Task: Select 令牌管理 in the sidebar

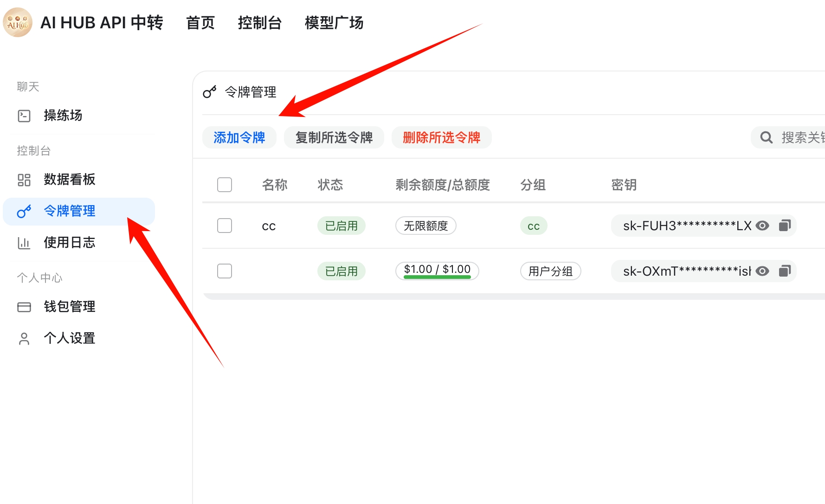Action: [x=69, y=211]
